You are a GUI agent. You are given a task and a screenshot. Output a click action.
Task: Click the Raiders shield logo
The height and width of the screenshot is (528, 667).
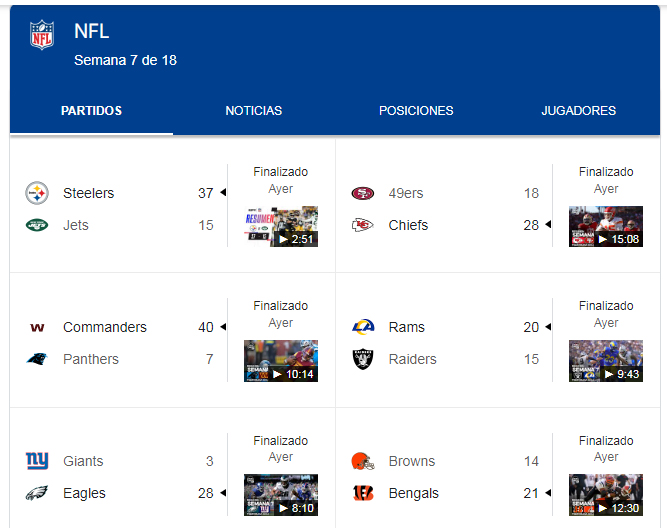tap(363, 359)
